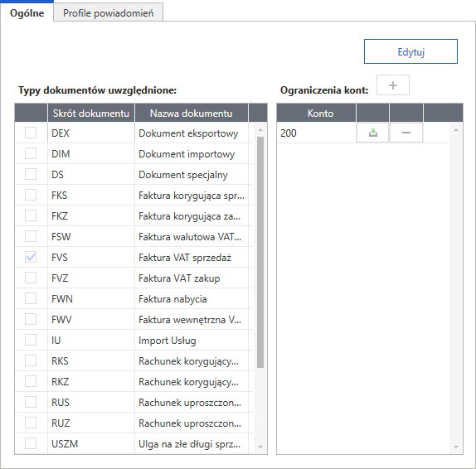476x469 pixels.
Task: Tick the IU Import Usług checkbox
Action: point(31,340)
